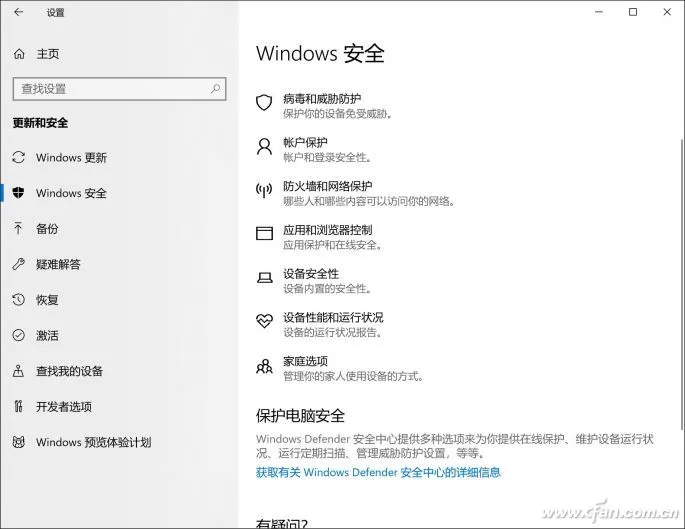The image size is (685, 529).
Task: Click 哪些人和哪些内容可以访问你的网络 text
Action: [369, 201]
